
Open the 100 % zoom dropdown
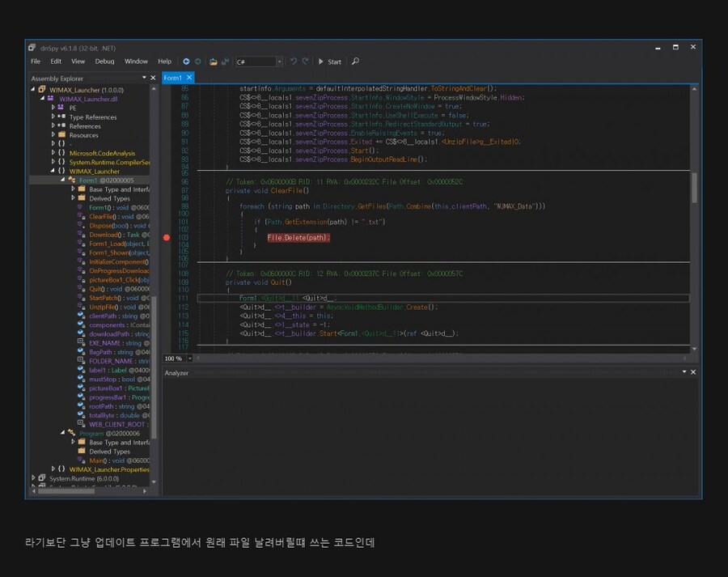(189, 359)
